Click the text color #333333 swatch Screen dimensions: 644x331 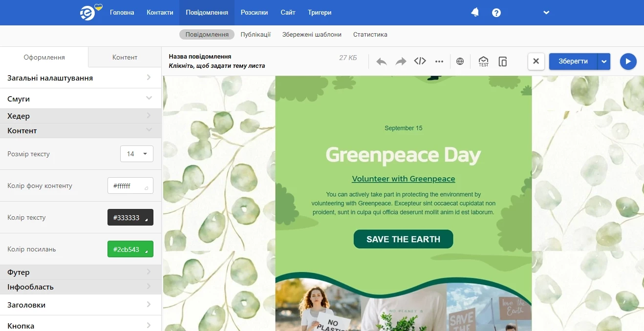(130, 218)
